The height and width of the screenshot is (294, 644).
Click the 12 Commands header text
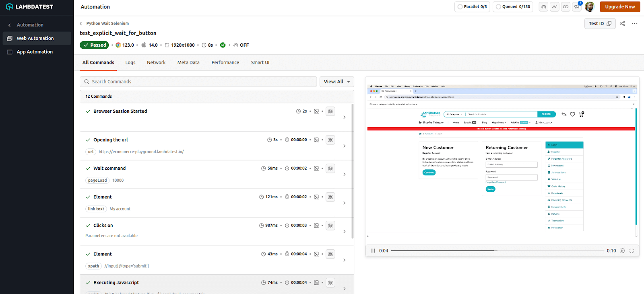(x=99, y=97)
